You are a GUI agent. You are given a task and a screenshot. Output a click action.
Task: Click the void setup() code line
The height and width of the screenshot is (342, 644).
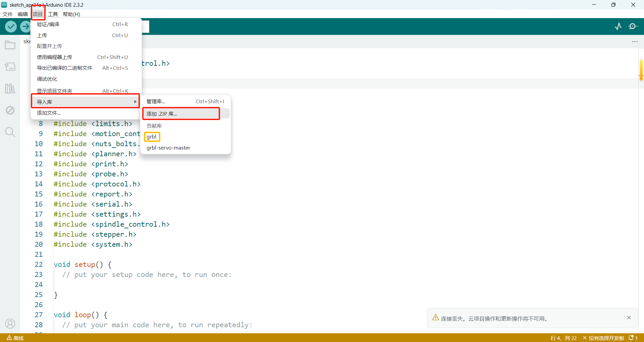[83, 265]
